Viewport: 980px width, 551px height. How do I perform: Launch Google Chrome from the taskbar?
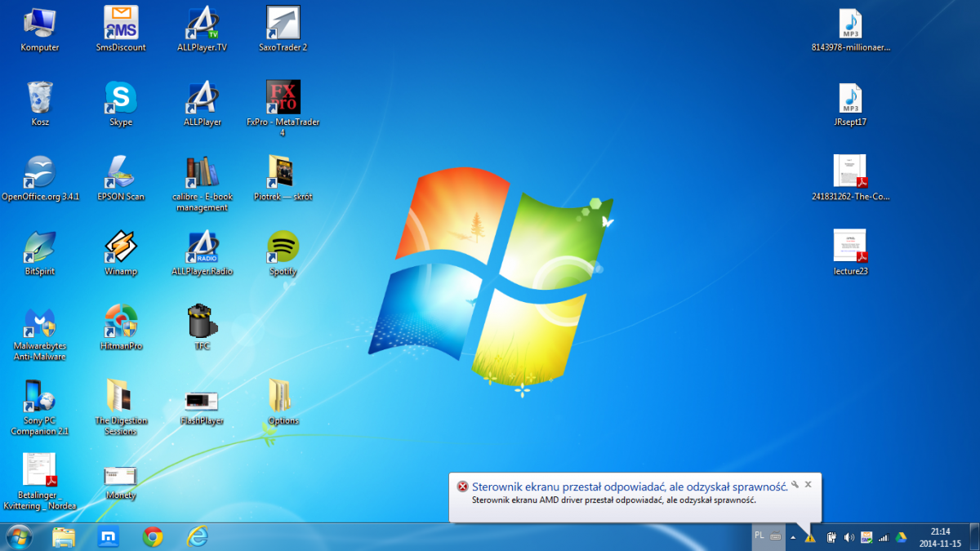pyautogui.click(x=153, y=536)
